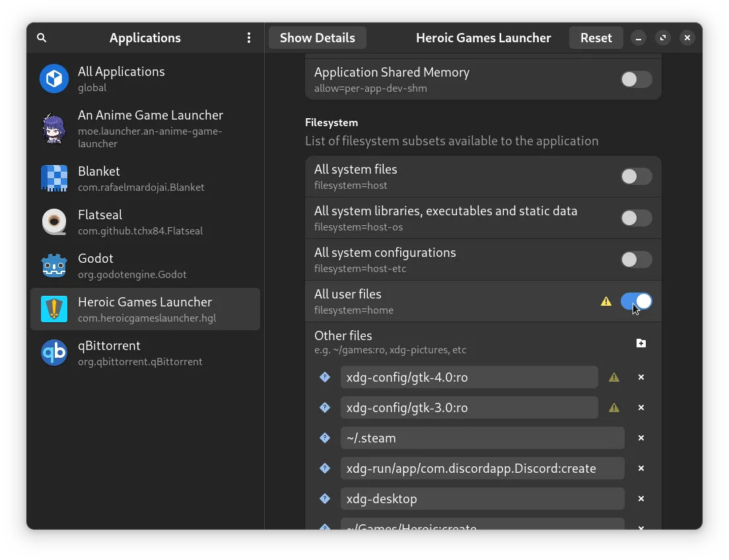Screen dimensions: 729x560
Task: Maximize the Flatseal window
Action: pos(663,38)
